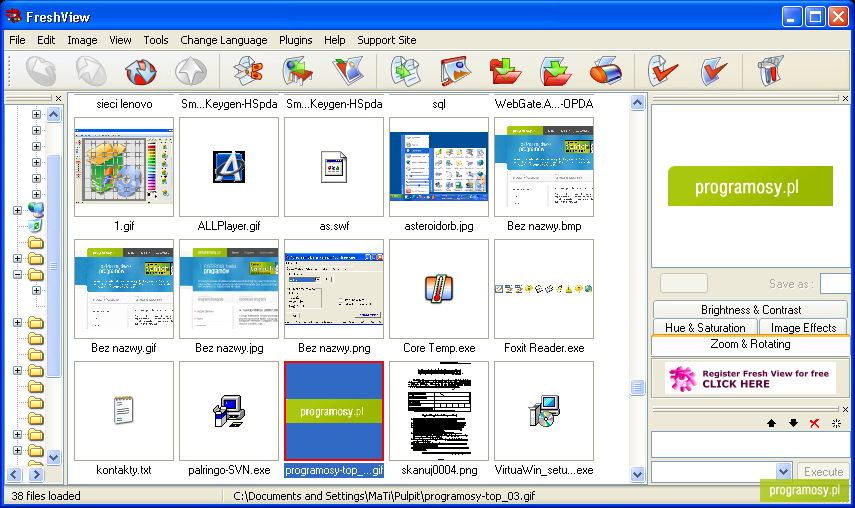The image size is (855, 508).
Task: Close the script panel above the arrow icons
Action: (x=845, y=409)
